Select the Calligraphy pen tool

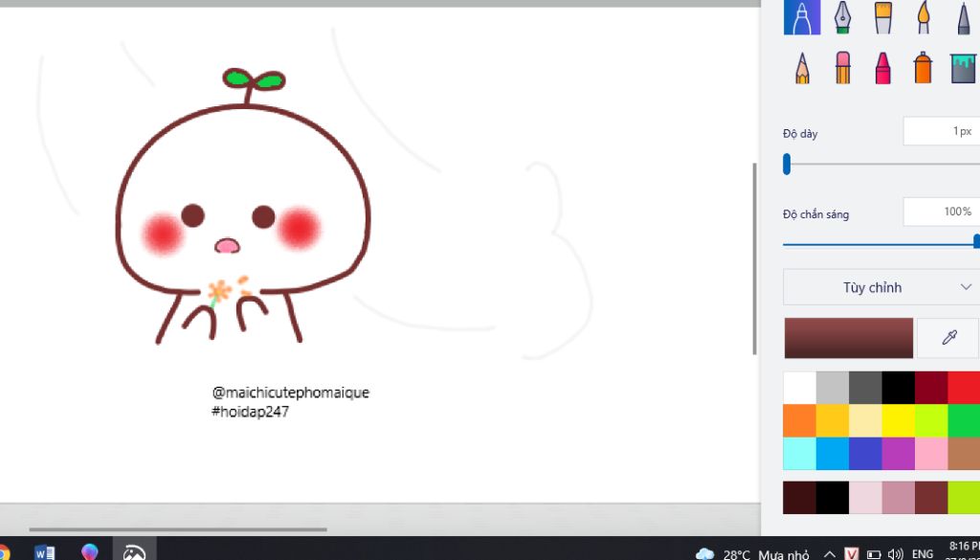pyautogui.click(x=842, y=17)
